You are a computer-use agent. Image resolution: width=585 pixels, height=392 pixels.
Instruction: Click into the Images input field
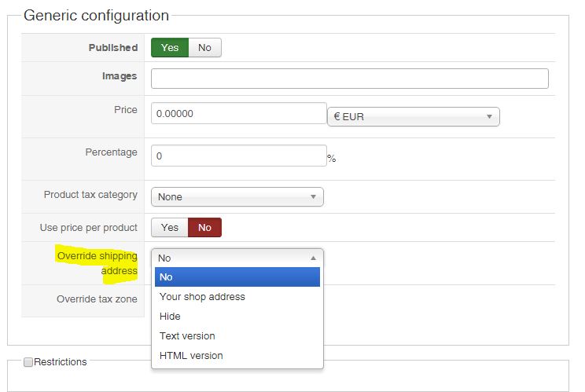click(349, 79)
